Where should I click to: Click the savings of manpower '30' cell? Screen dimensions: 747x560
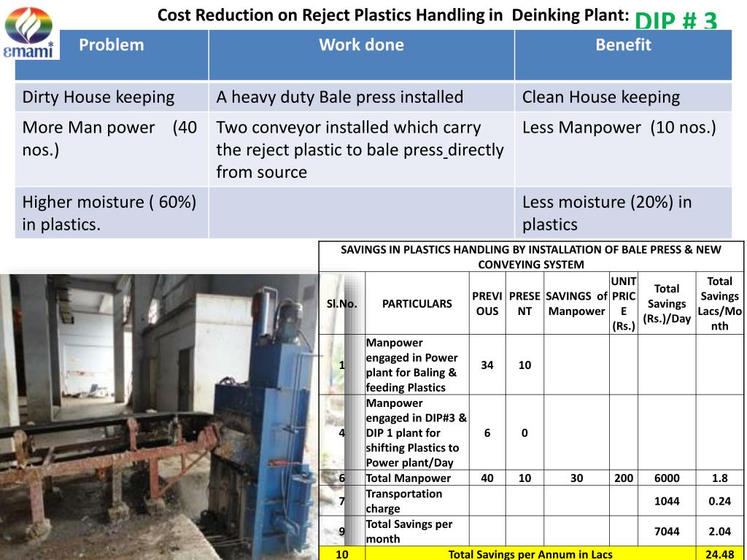click(576, 478)
